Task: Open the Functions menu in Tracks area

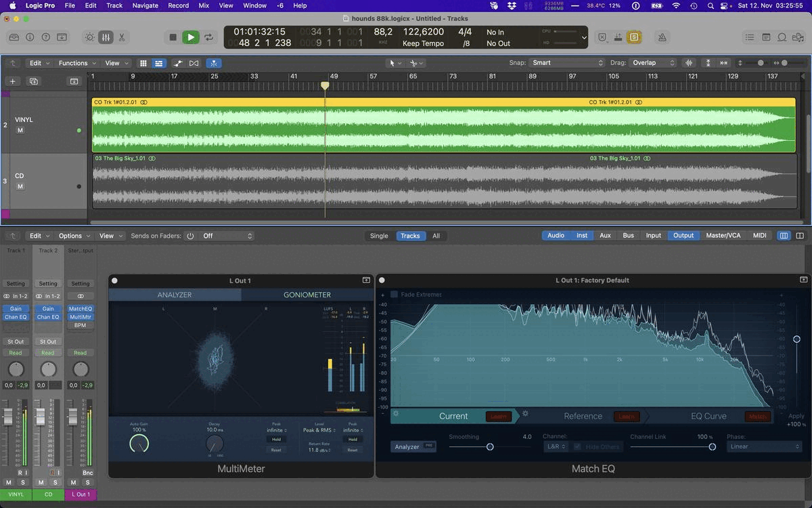Action: click(77, 63)
